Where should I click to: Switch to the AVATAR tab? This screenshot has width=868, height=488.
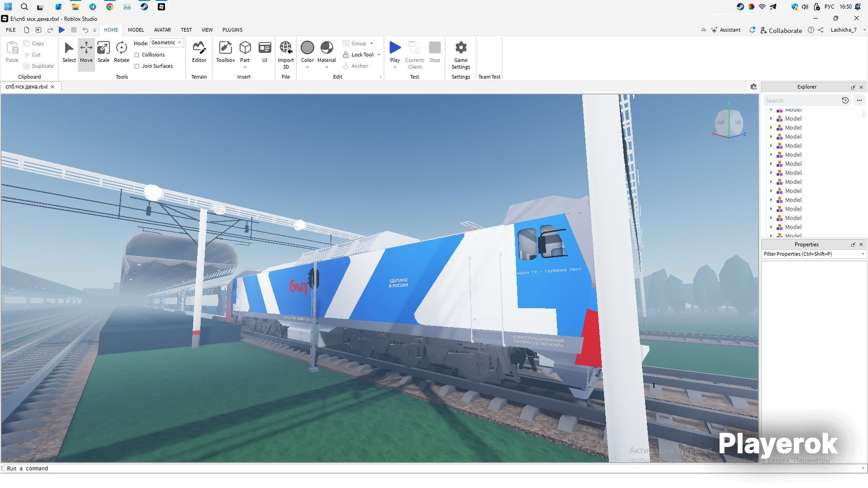162,30
